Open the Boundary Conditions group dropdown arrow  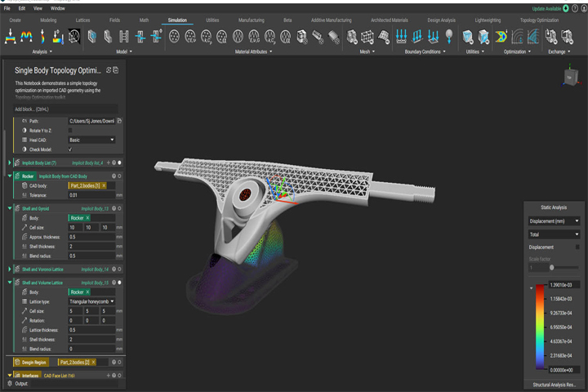444,51
